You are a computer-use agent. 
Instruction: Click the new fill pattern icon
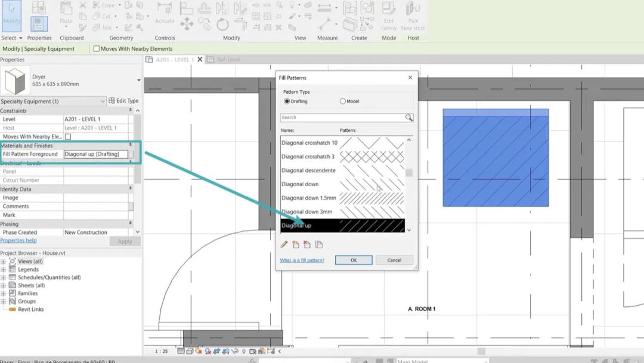(x=296, y=245)
